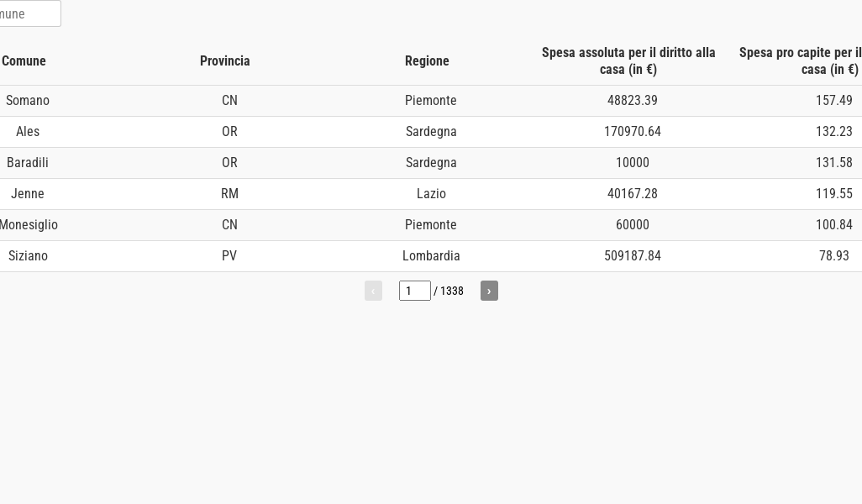Sort by the Provincia column header
This screenshot has height=504, width=862.
pos(225,60)
